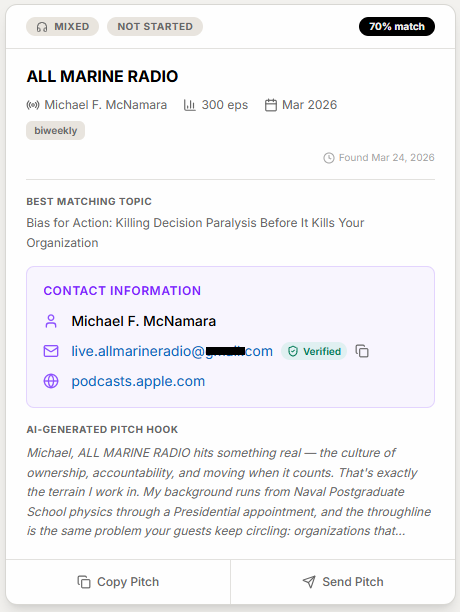This screenshot has height=612, width=460.
Task: Click the clock icon beside Found date
Action: pyautogui.click(x=329, y=158)
